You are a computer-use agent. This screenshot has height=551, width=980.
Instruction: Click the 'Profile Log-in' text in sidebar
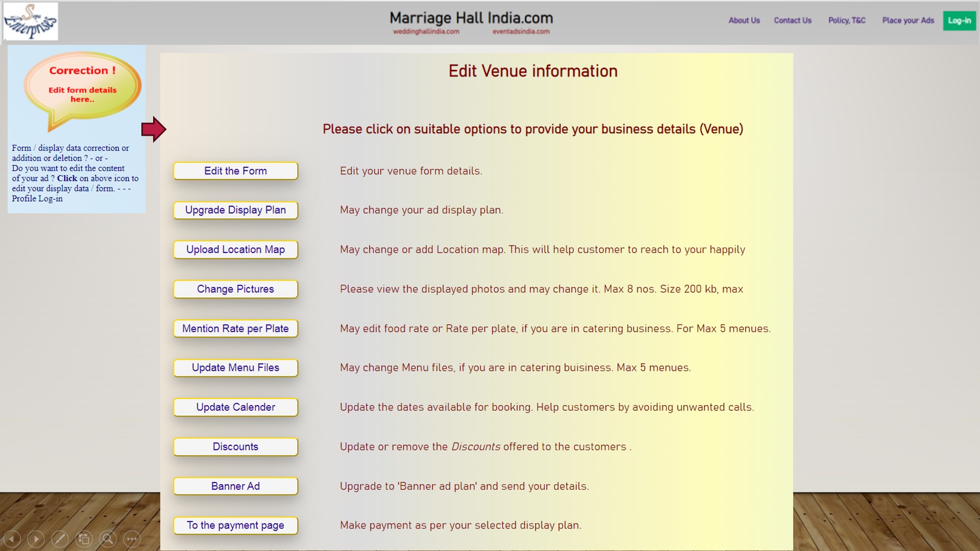pos(37,198)
